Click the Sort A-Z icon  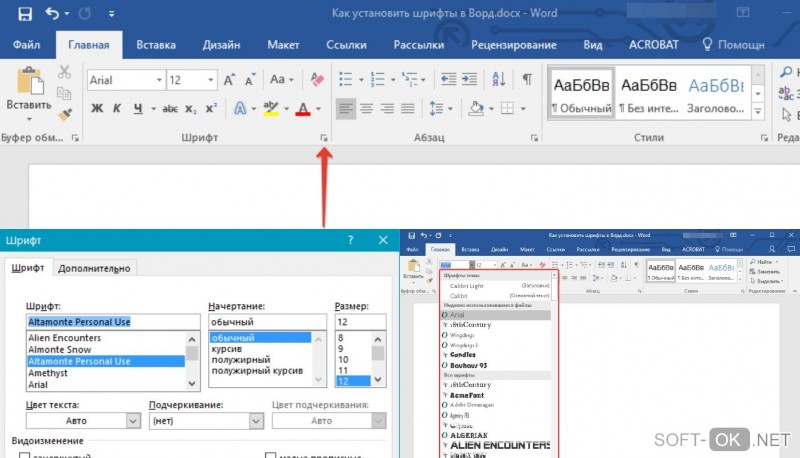tap(498, 79)
